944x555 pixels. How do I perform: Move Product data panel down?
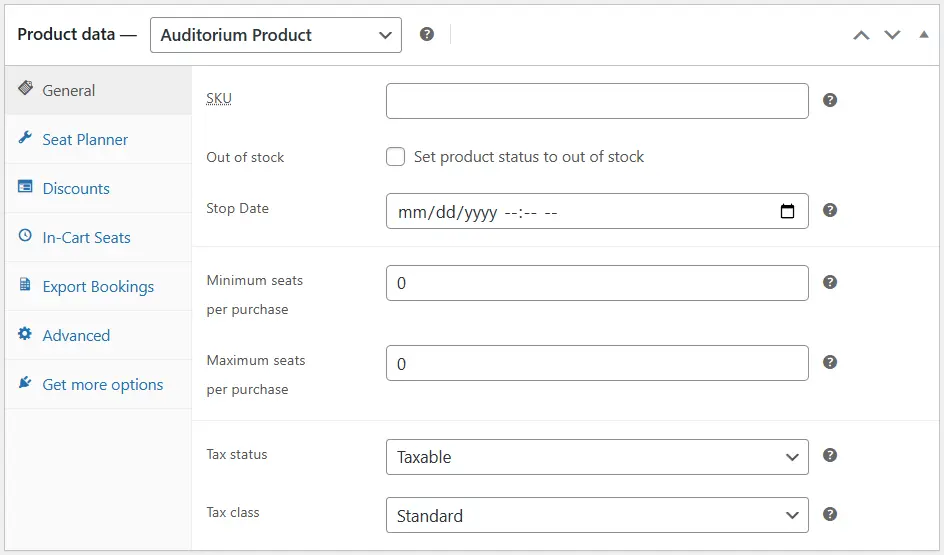coord(892,35)
